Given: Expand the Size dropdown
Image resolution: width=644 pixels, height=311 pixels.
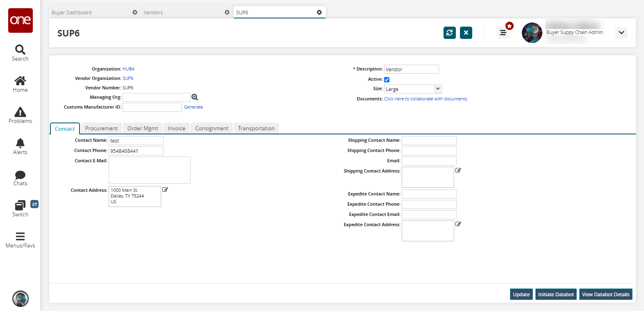Looking at the screenshot, I should click(438, 89).
